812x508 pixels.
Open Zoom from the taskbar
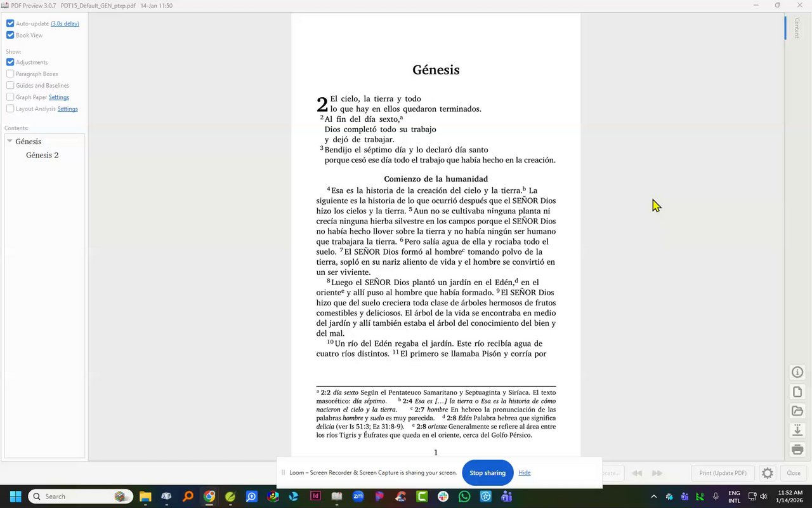point(358,497)
